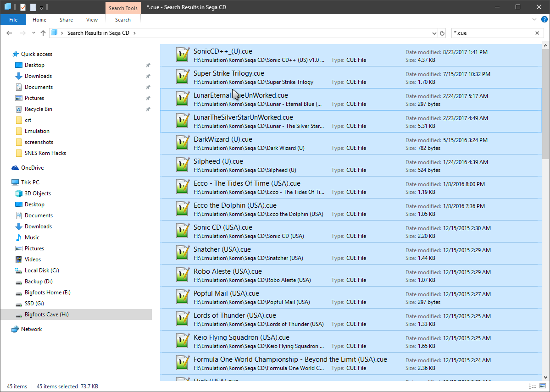Click the Popful Mail (USA).cue file icon
The height and width of the screenshot is (392, 550).
183,297
